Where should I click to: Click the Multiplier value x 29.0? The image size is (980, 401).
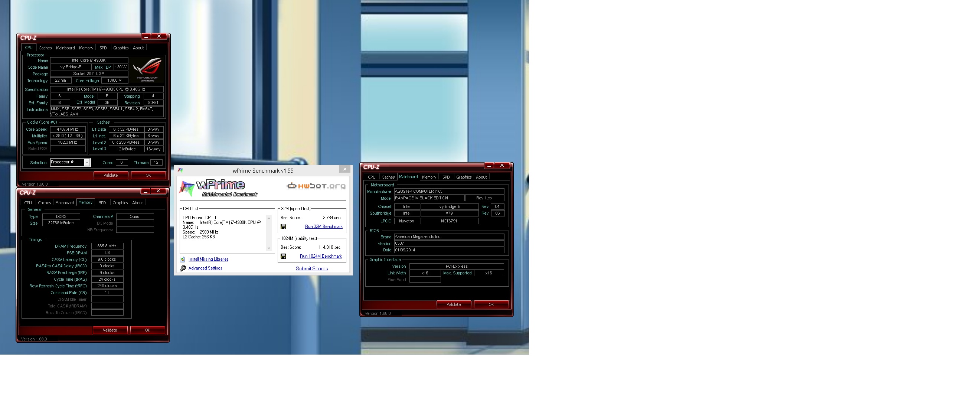[68, 136]
